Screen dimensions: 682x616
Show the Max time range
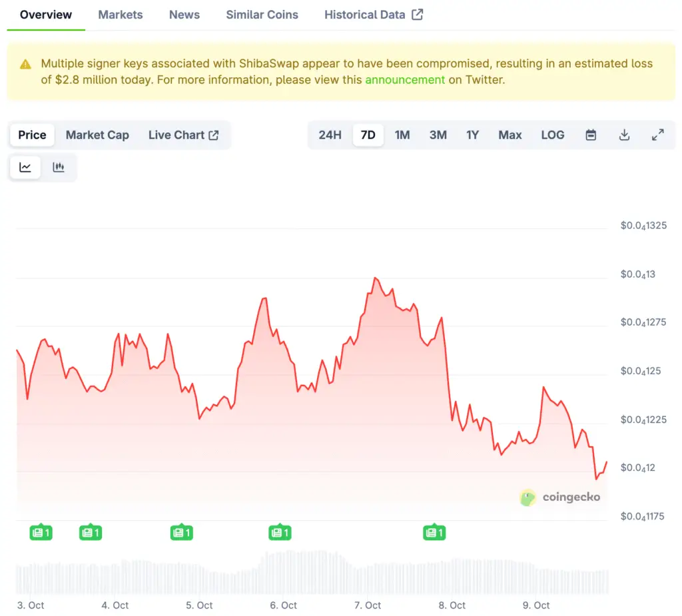tap(510, 135)
